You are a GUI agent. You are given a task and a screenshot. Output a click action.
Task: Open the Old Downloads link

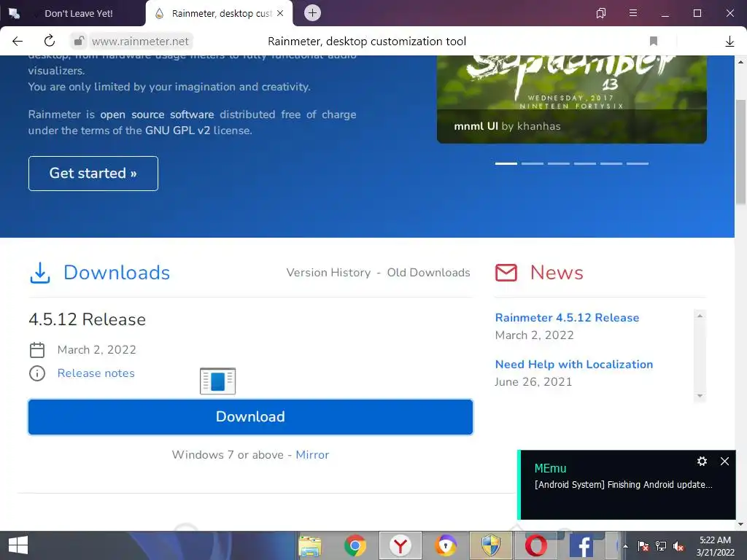pyautogui.click(x=428, y=273)
